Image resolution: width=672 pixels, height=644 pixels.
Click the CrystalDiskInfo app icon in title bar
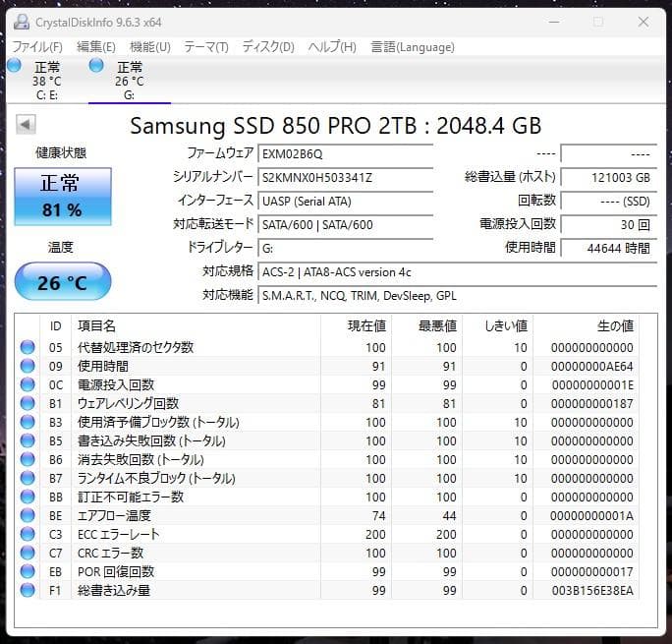coord(22,22)
